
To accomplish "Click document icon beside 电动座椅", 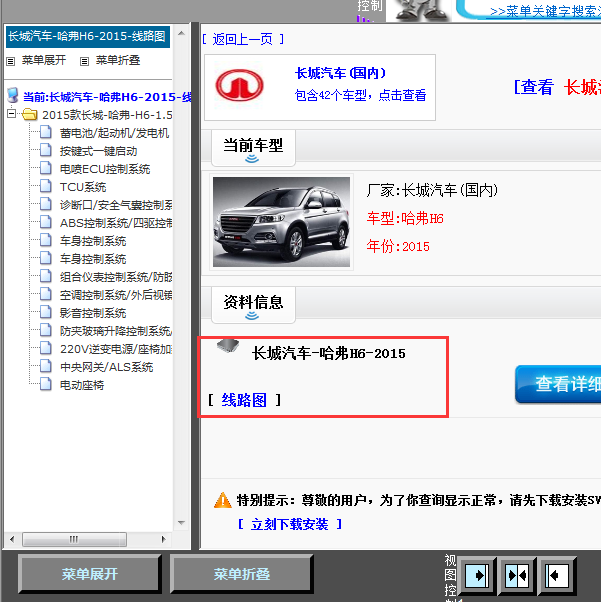I will coord(46,385).
